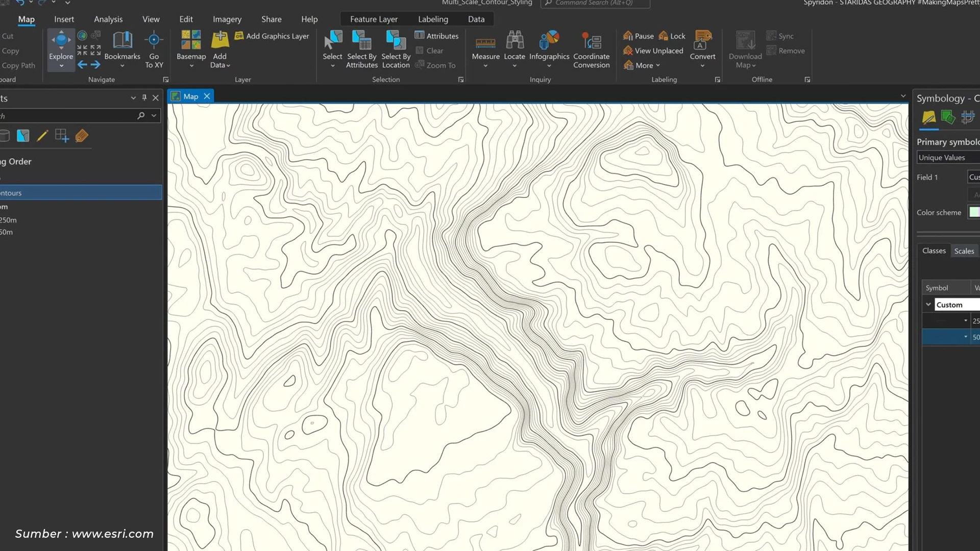The image size is (980, 551).
Task: Toggle Pause in the Labeling group
Action: click(x=638, y=36)
